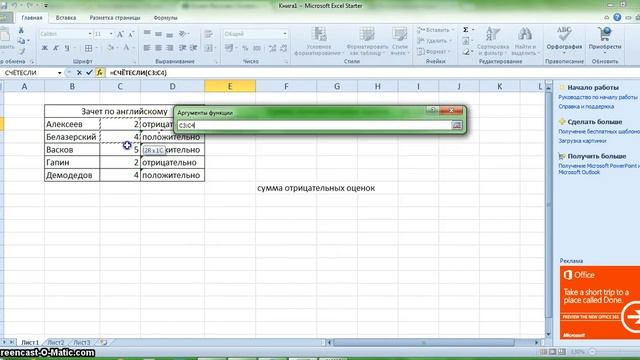Screen dimensions: 640x360
Task: Toggle Align Text Left
Action: pos(147,48)
